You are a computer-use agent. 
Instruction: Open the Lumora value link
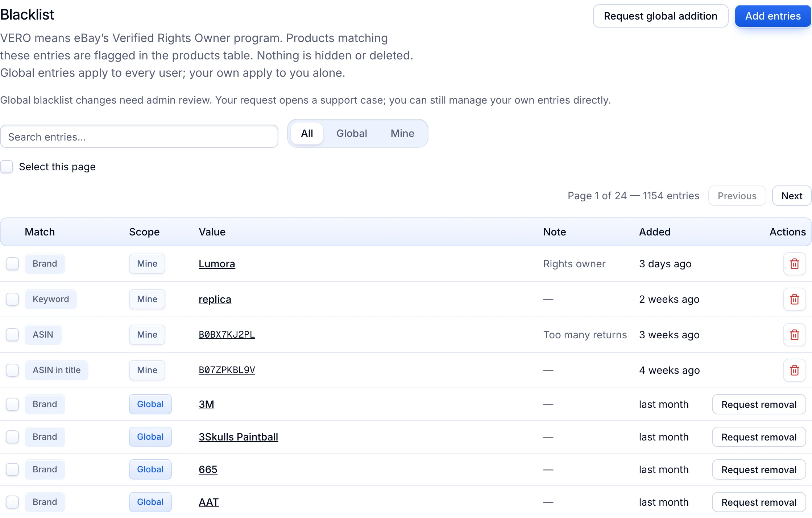(217, 264)
